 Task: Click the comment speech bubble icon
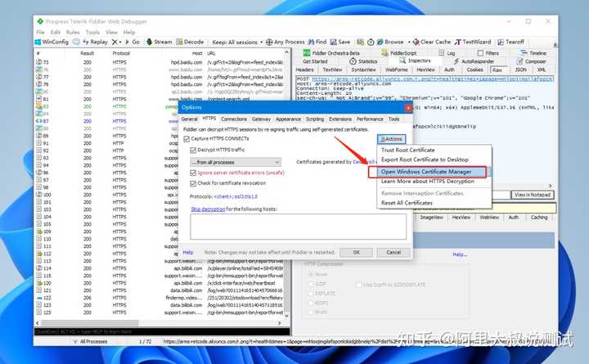pyautogui.click(x=76, y=42)
